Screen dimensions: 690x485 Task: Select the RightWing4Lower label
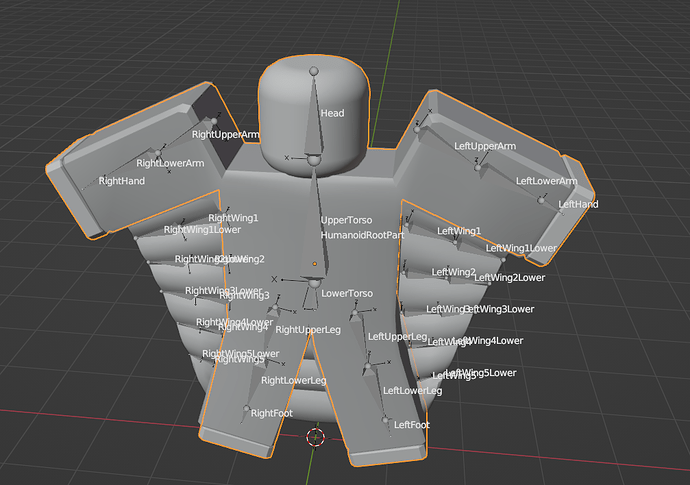235,322
